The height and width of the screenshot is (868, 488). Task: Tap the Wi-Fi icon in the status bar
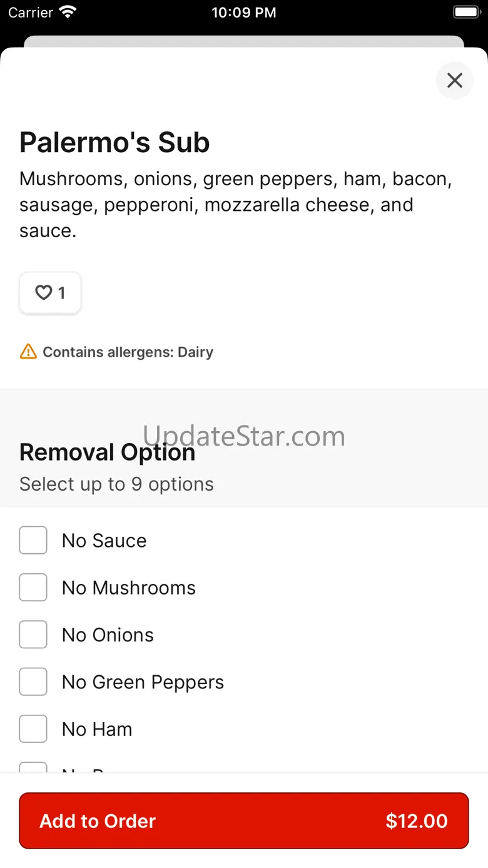point(67,12)
